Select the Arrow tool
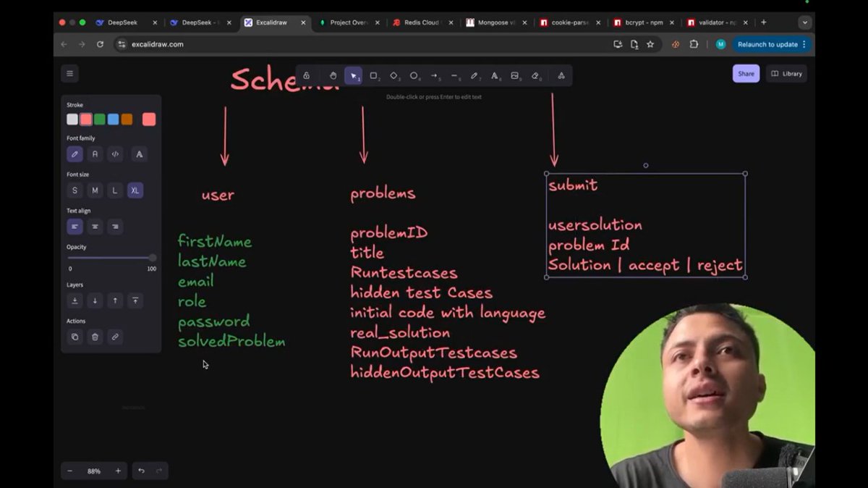 tap(435, 75)
